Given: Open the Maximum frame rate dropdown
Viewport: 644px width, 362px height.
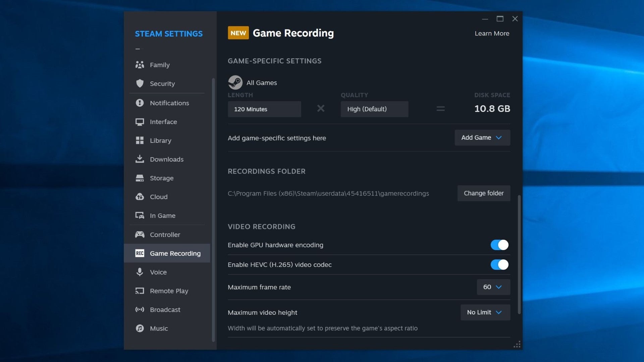Looking at the screenshot, I should pyautogui.click(x=493, y=287).
